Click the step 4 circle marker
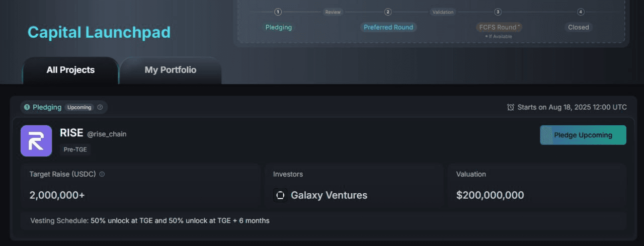644x246 pixels. click(x=581, y=12)
